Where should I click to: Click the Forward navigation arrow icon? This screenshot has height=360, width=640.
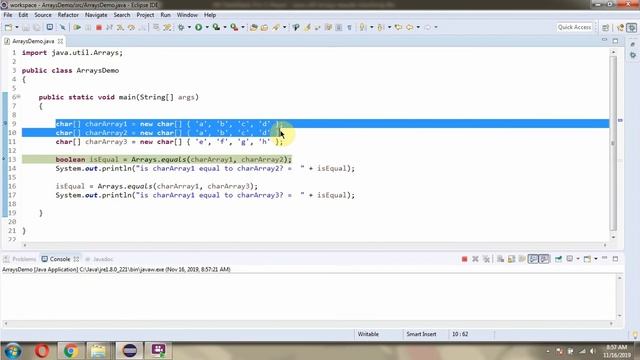[427, 27]
